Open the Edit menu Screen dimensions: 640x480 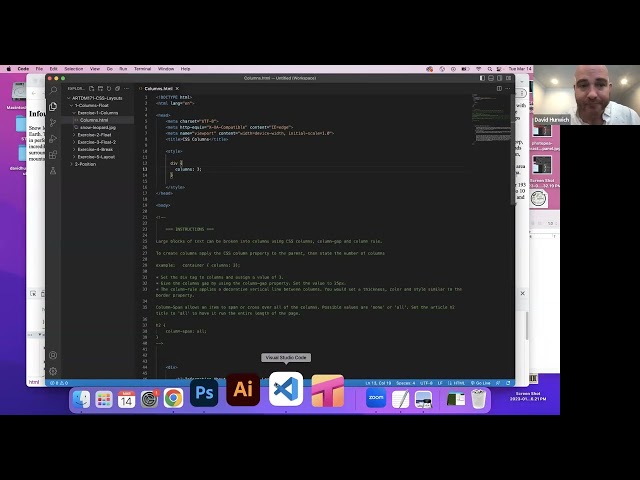(53, 69)
